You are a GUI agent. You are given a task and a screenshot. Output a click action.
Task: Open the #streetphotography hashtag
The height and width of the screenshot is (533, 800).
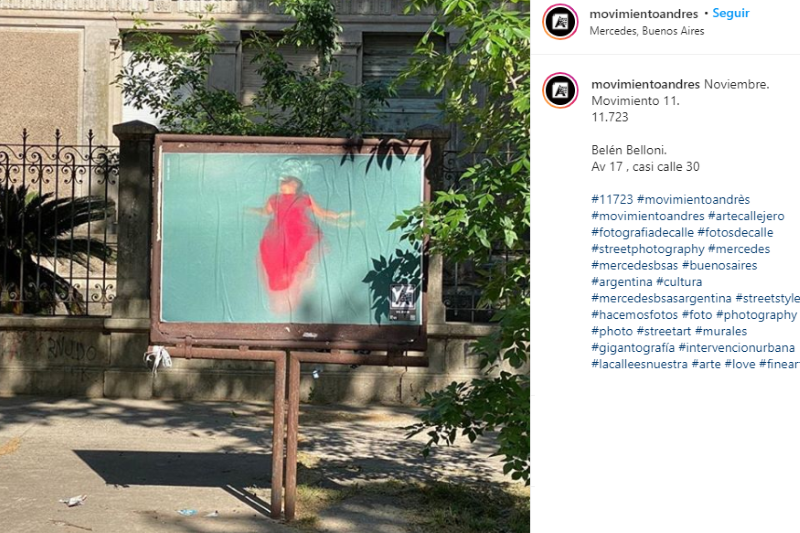[647, 249]
